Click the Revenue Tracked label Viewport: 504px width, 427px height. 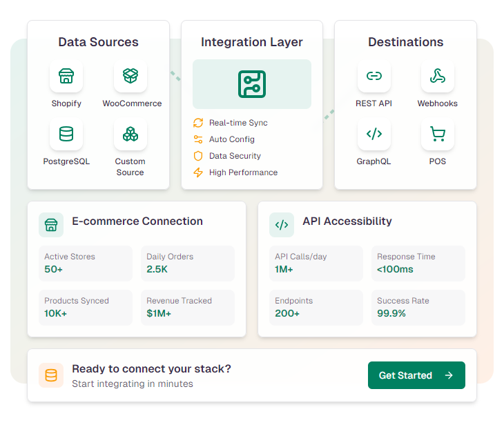click(x=179, y=301)
